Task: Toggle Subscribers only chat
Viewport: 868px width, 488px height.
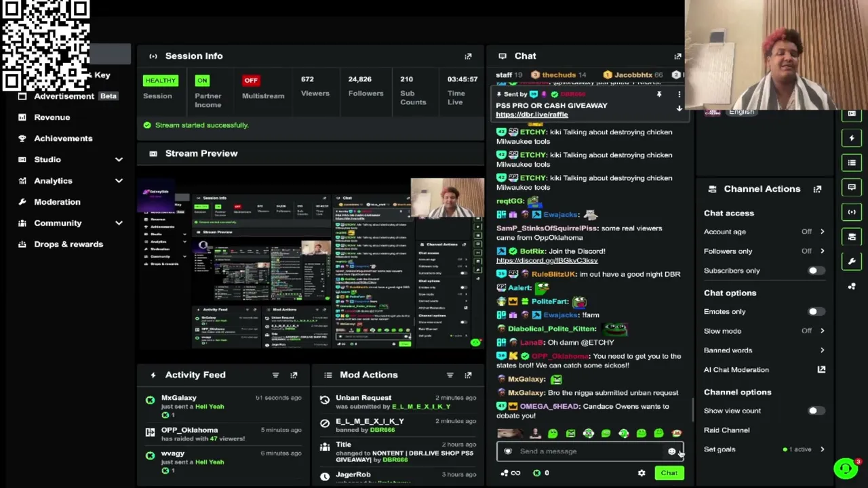Action: [x=816, y=270]
